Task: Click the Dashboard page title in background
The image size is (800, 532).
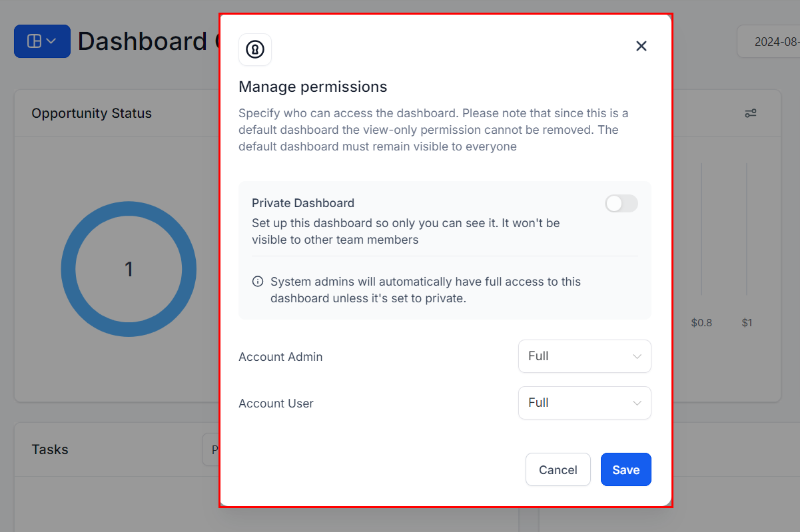Action: [148, 41]
